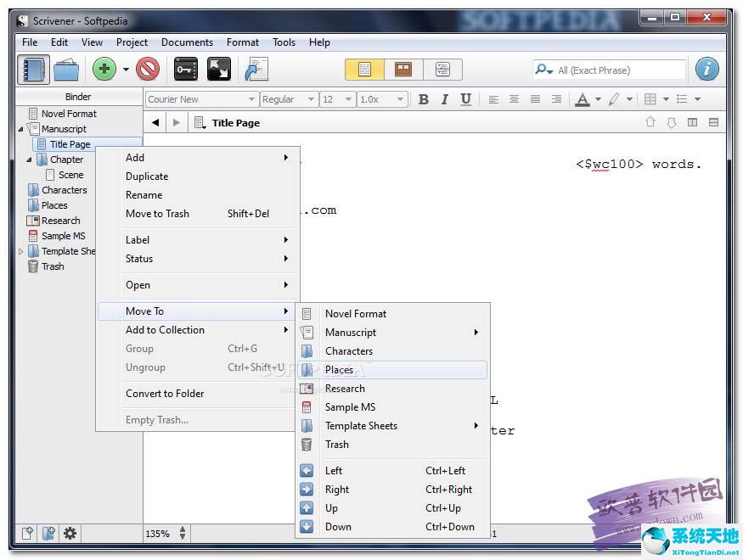Open the font size 12 dropdown
Image resolution: width=743 pixels, height=560 pixels.
coord(337,99)
